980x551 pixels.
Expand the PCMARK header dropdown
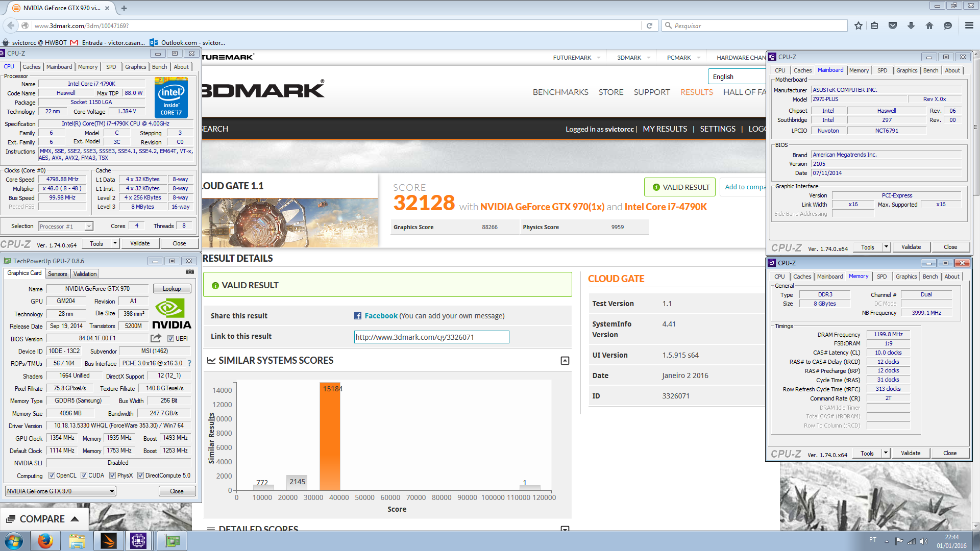698,58
